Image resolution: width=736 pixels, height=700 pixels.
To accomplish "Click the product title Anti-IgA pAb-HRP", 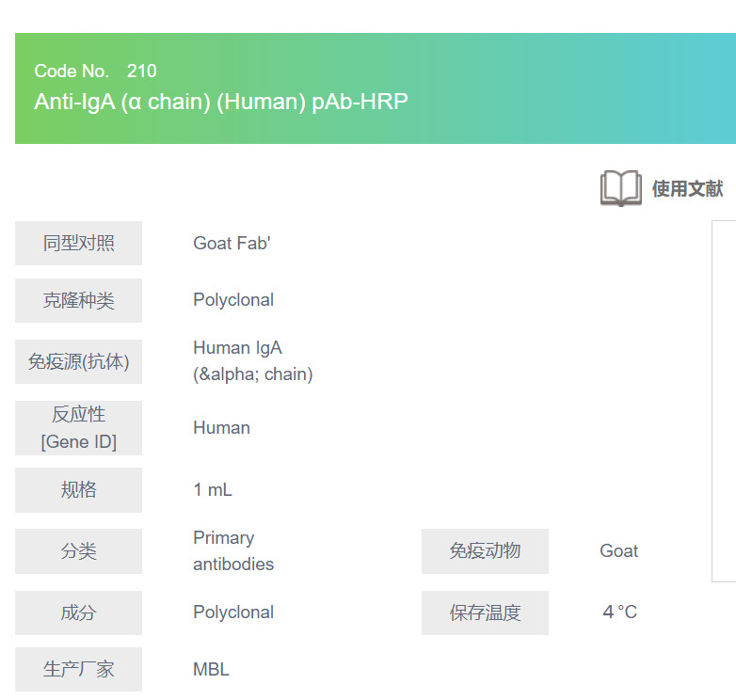I will 221,102.
